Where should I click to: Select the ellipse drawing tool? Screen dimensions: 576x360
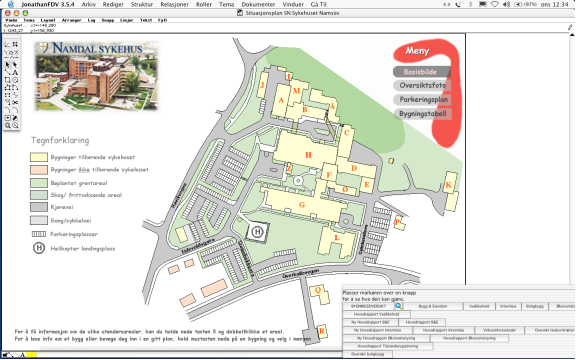pos(15,80)
